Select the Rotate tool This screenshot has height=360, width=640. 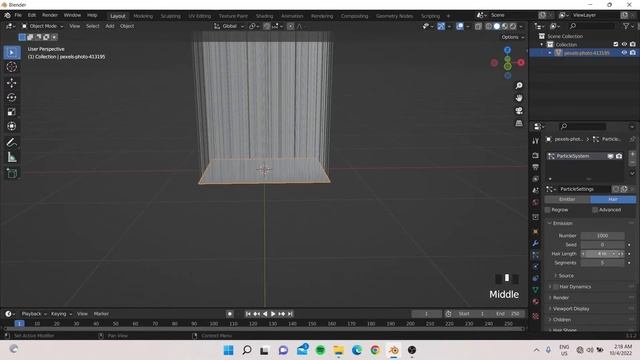click(x=11, y=97)
